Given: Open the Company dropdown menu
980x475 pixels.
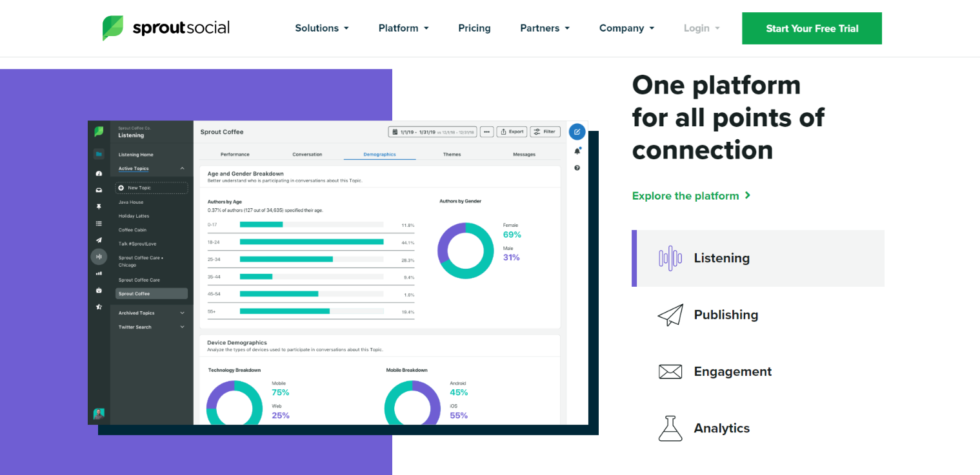Looking at the screenshot, I should coord(626,28).
